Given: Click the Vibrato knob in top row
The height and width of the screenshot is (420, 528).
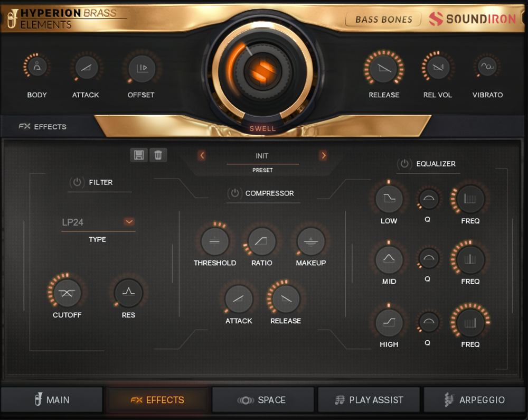Looking at the screenshot, I should point(487,67).
